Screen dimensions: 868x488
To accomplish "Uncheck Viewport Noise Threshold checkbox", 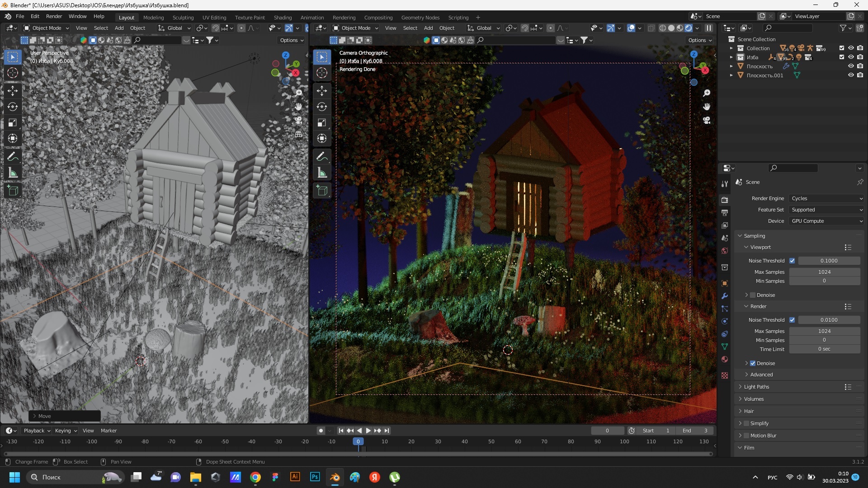I will [792, 261].
